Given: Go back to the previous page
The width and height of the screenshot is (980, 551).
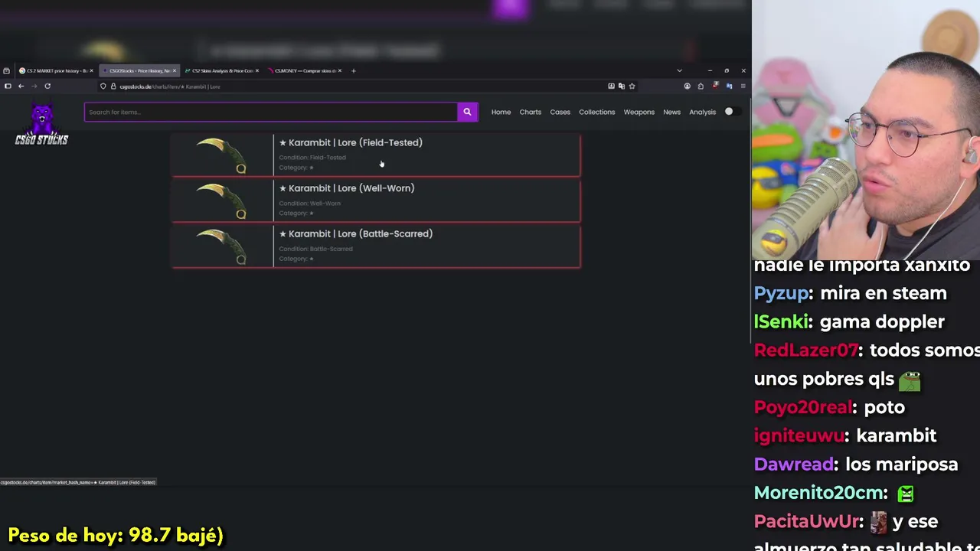Looking at the screenshot, I should click(x=21, y=86).
